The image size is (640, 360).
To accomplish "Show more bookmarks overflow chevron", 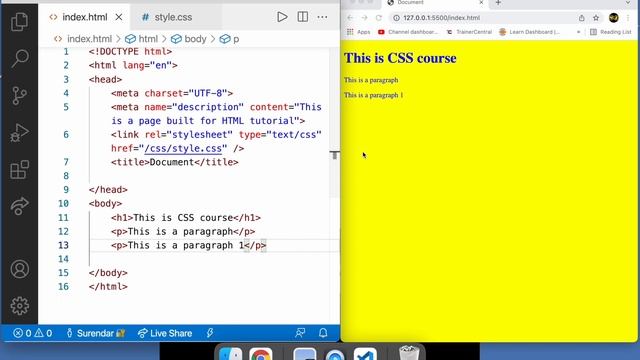I will click(x=578, y=32).
